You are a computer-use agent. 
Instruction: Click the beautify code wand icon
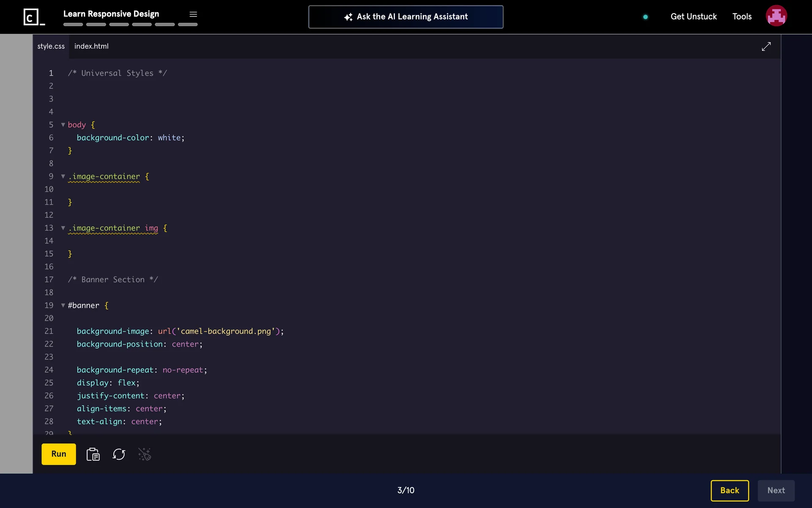coord(145,454)
